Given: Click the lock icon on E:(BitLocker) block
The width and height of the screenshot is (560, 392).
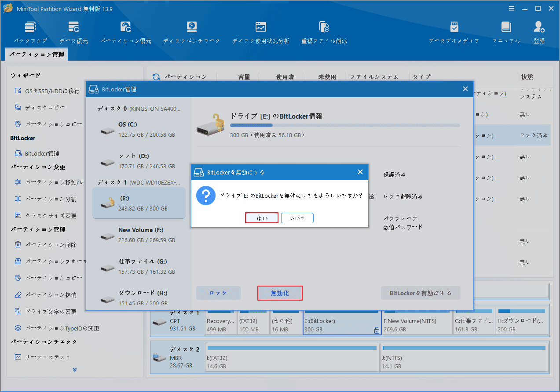Looking at the screenshot, I should point(377,330).
